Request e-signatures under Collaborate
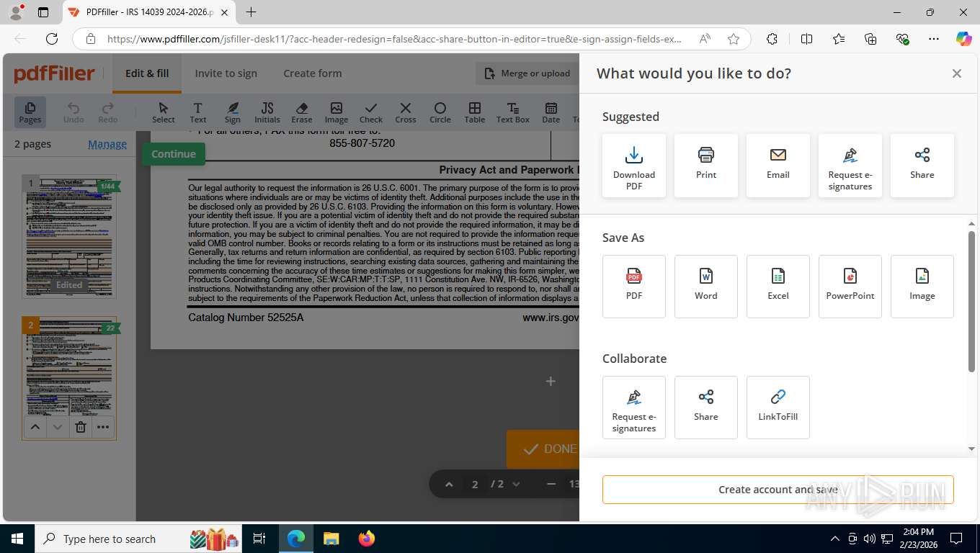 634,408
